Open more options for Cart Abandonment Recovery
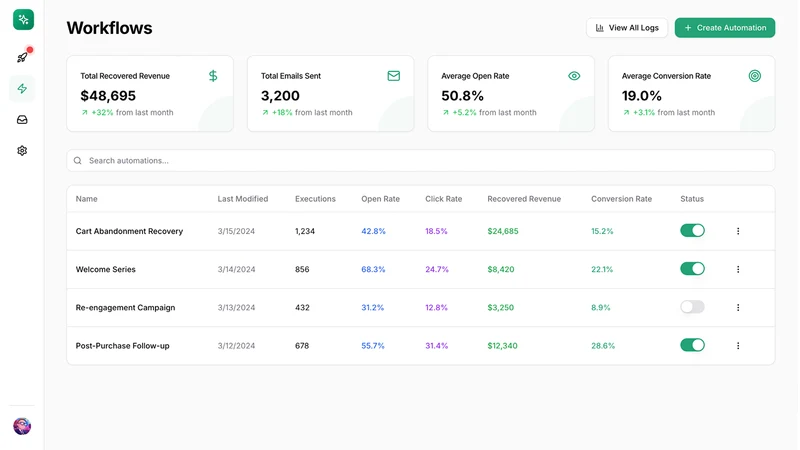The image size is (800, 450). 738,231
